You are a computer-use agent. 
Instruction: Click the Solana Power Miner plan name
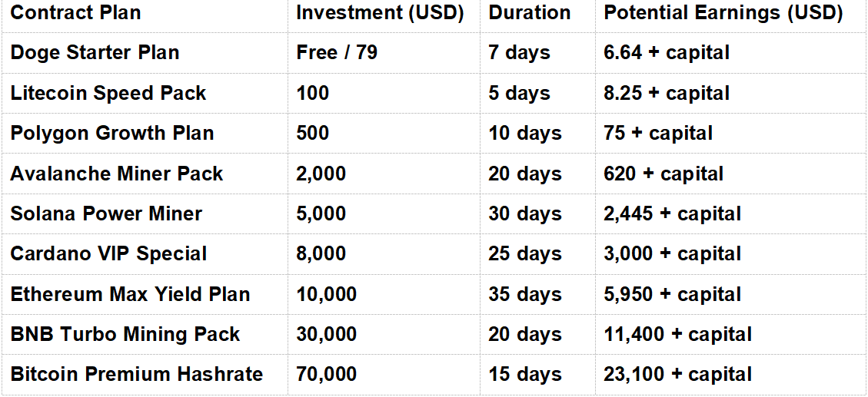click(106, 213)
